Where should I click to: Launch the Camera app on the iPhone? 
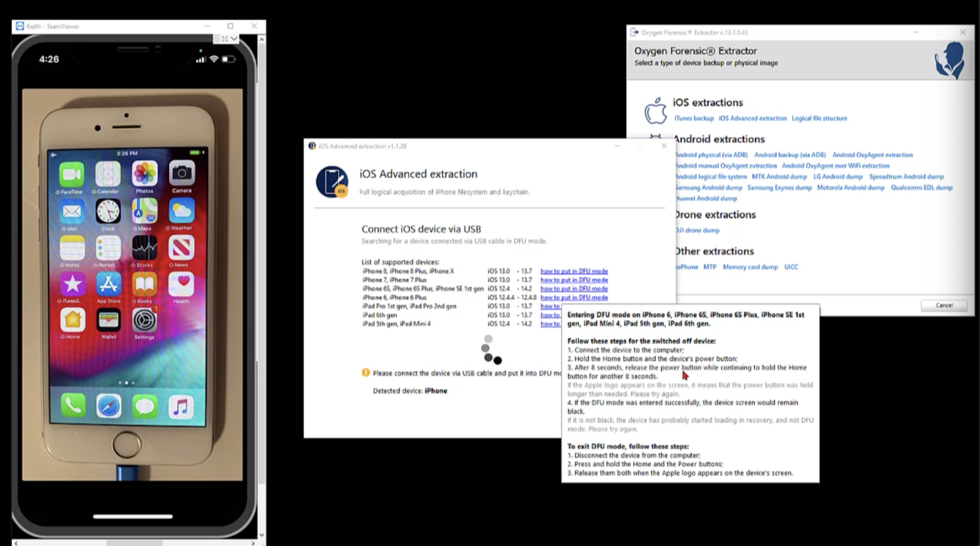point(182,173)
